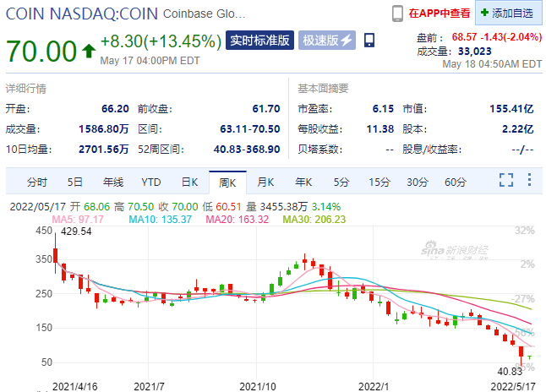Click the 2022/1 date axis label

tap(374, 386)
